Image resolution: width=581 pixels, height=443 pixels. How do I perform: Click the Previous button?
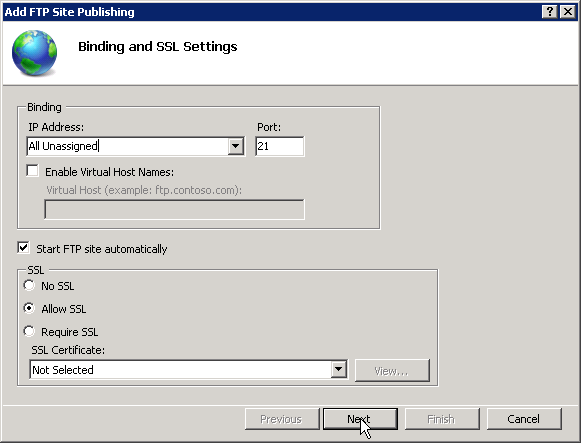(x=282, y=419)
